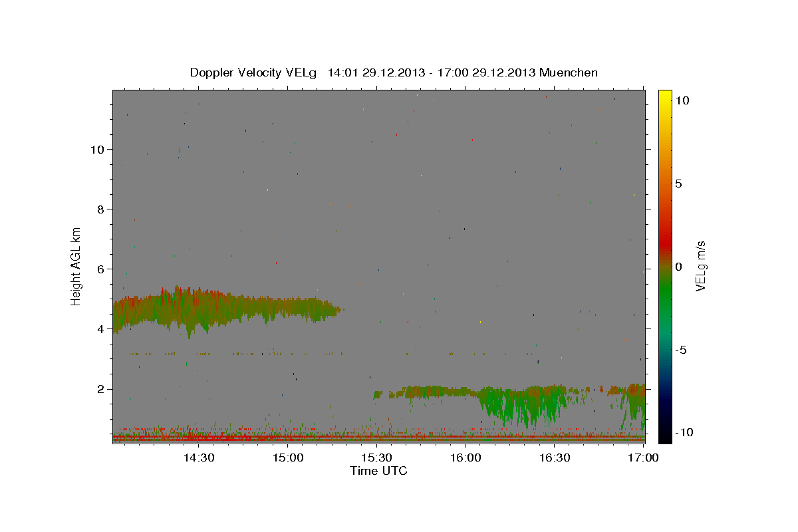Click the red ground clutter band at bottom
This screenshot has height=532, width=798.
point(378,438)
